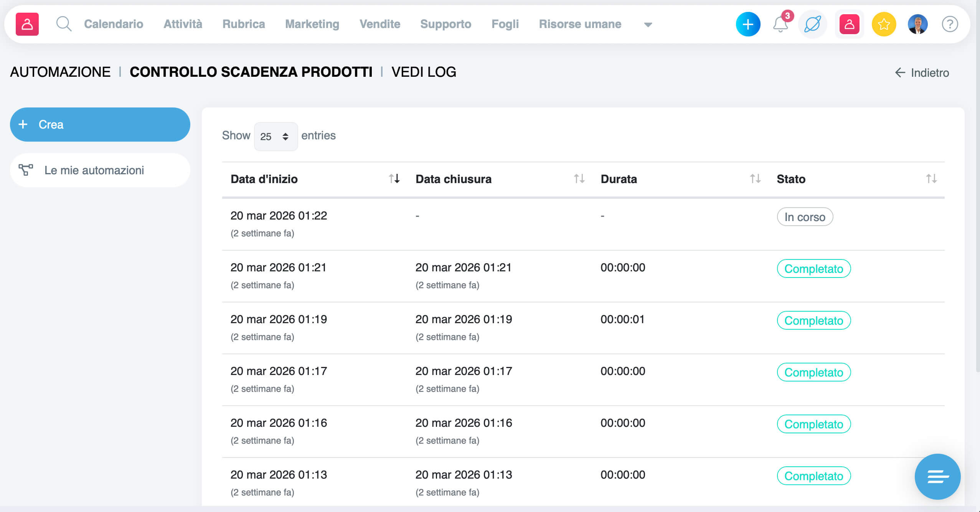
Task: Open the user profile avatar
Action: click(x=917, y=24)
